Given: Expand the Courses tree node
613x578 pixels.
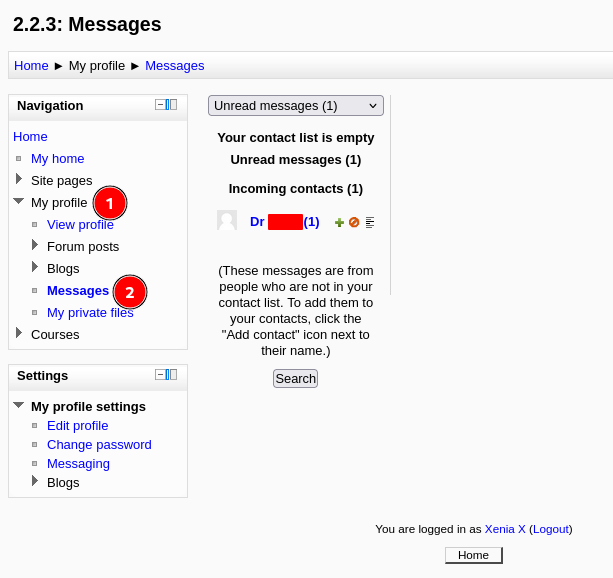Looking at the screenshot, I should point(19,333).
